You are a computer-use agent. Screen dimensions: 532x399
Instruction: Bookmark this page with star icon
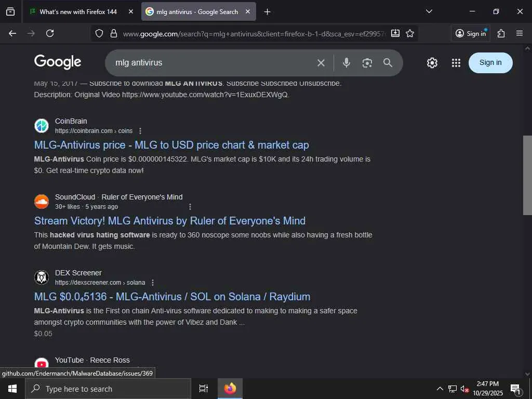pos(410,33)
